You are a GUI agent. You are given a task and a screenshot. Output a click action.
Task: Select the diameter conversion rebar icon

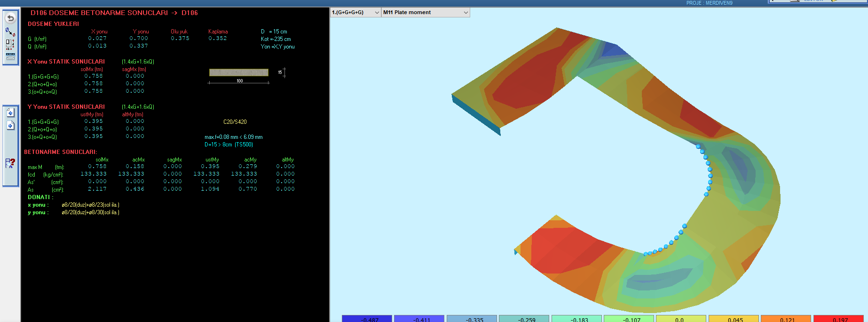pos(10,32)
